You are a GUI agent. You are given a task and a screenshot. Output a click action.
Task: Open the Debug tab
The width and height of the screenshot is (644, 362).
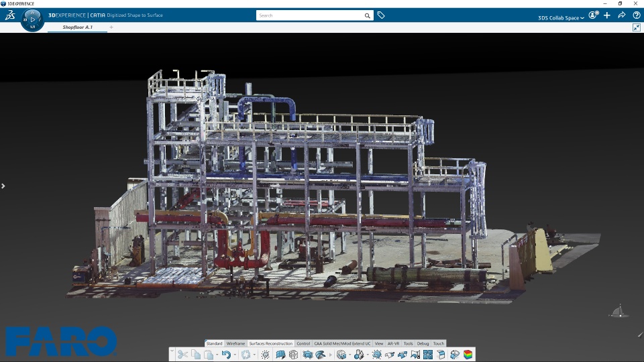(423, 343)
